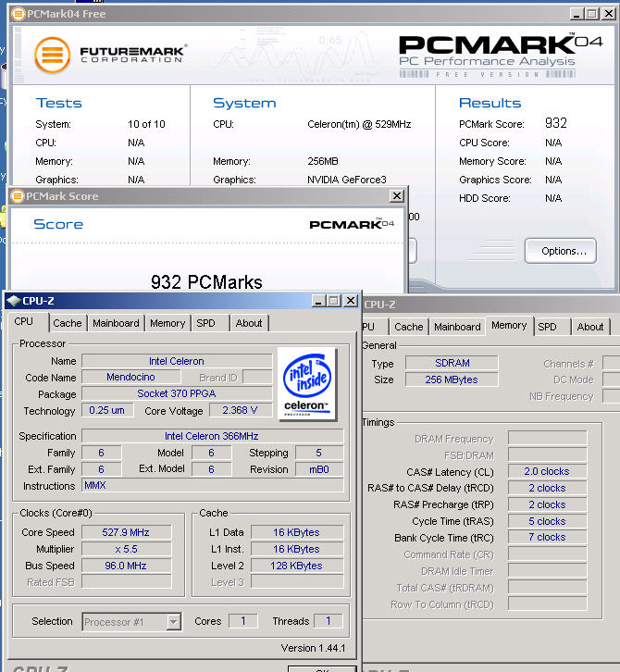Click Cycle Time (tRAS) 5 clocks value
The height and width of the screenshot is (672, 620).
tap(547, 521)
